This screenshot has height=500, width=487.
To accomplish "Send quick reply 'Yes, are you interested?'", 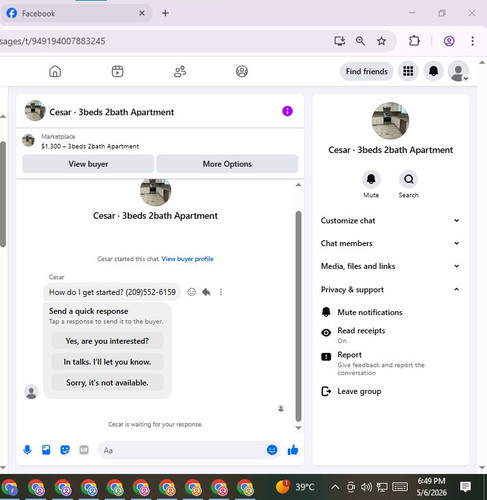I will [x=107, y=341].
